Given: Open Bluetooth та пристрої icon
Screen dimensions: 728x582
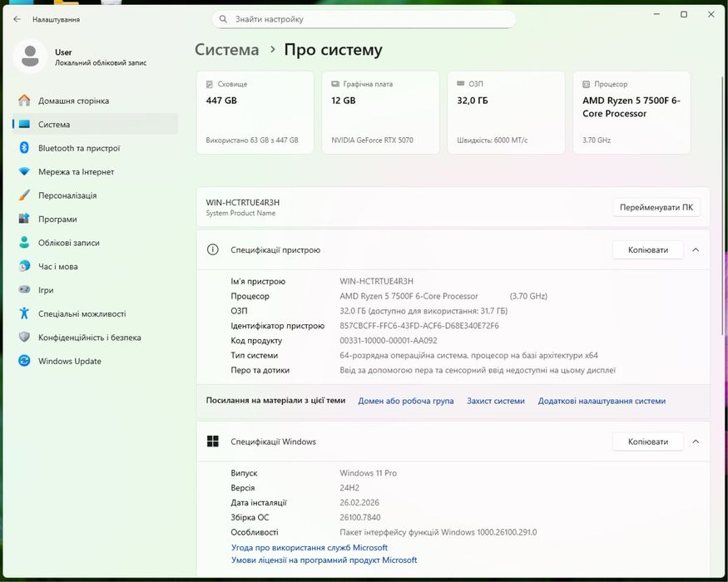Looking at the screenshot, I should tap(24, 148).
